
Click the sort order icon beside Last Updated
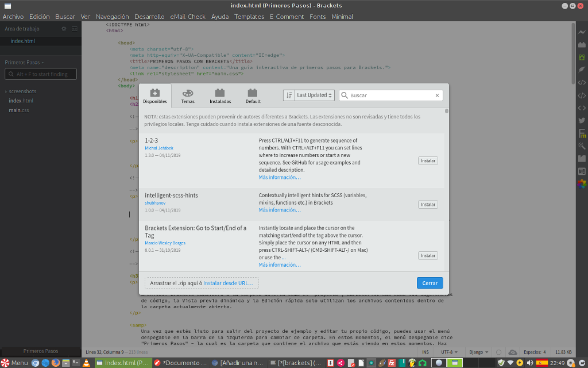coord(289,95)
